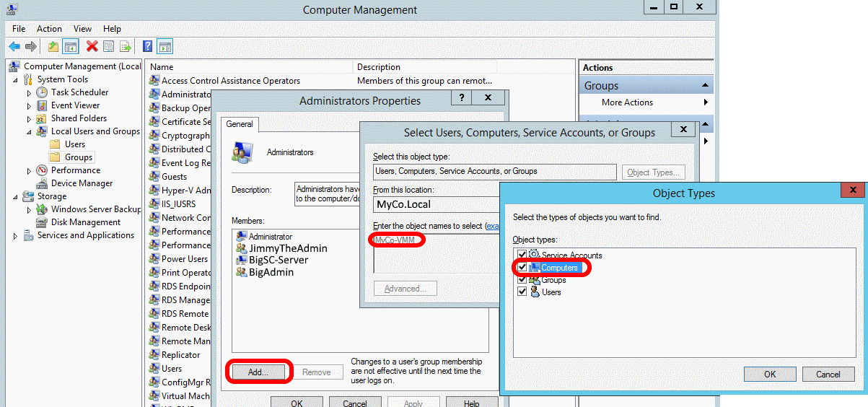Collapse the Local Users and Groups node

pyautogui.click(x=30, y=132)
